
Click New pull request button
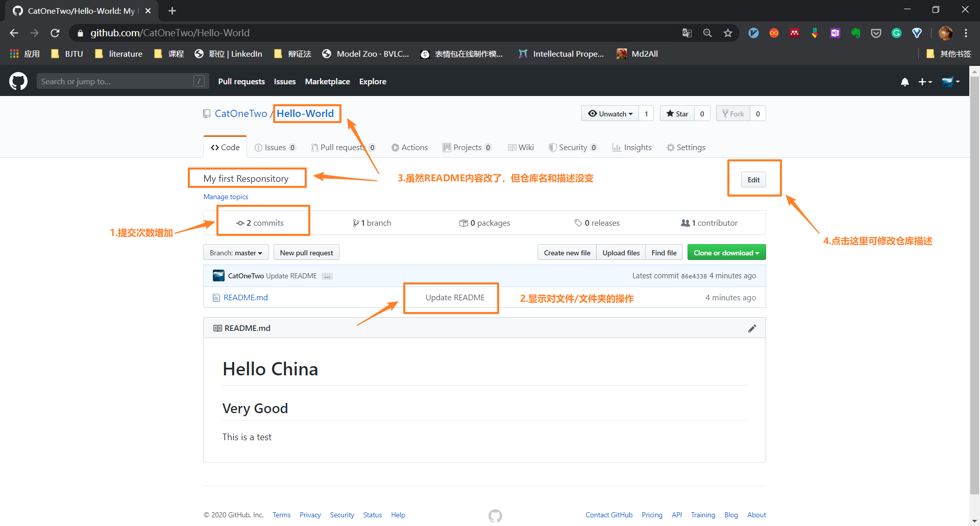(306, 253)
